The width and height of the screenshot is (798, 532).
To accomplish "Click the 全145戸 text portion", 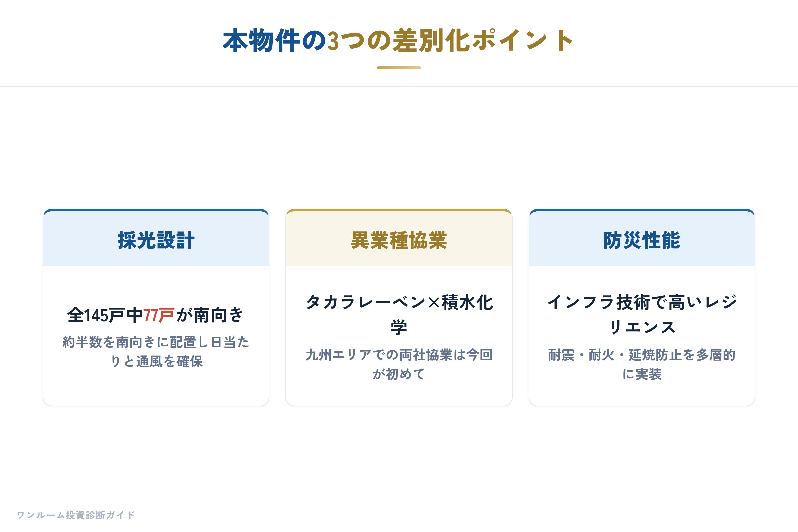I will click(96, 315).
